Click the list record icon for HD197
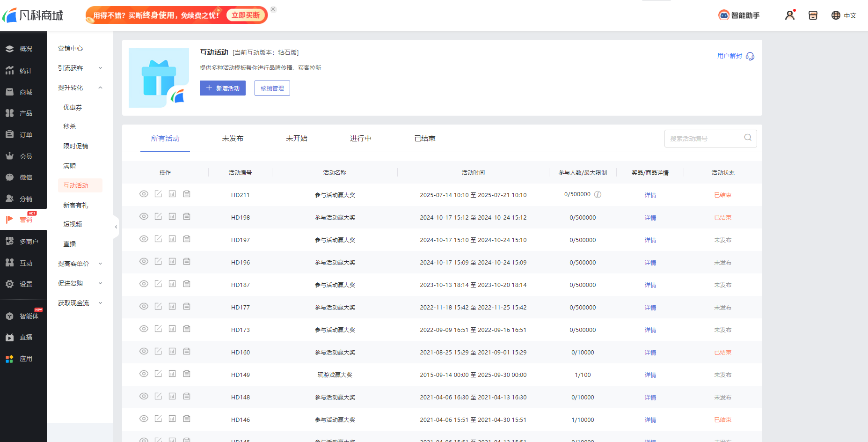868x442 pixels. [x=187, y=239]
